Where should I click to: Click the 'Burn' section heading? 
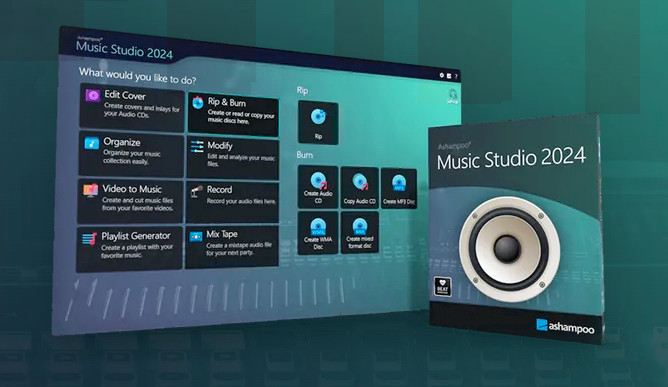tap(305, 155)
